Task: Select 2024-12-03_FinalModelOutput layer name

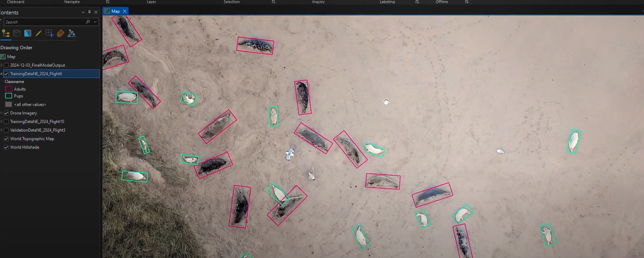Action: click(37, 65)
